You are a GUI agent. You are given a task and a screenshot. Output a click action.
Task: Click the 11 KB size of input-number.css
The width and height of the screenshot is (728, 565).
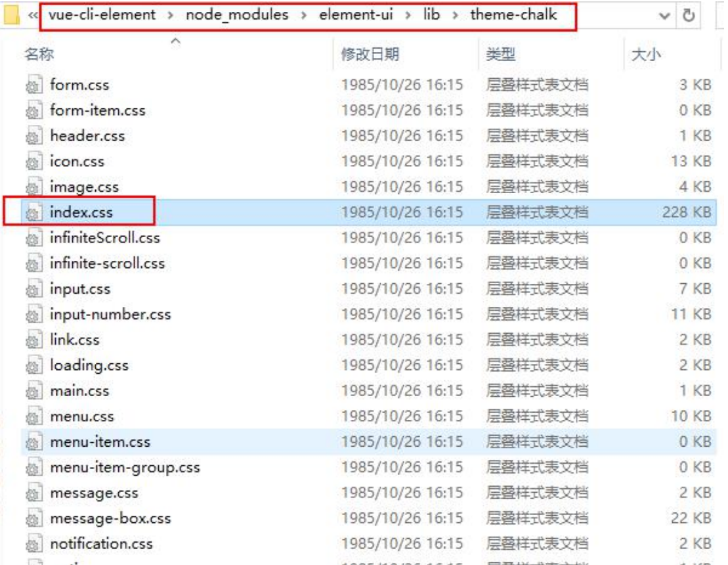click(691, 315)
